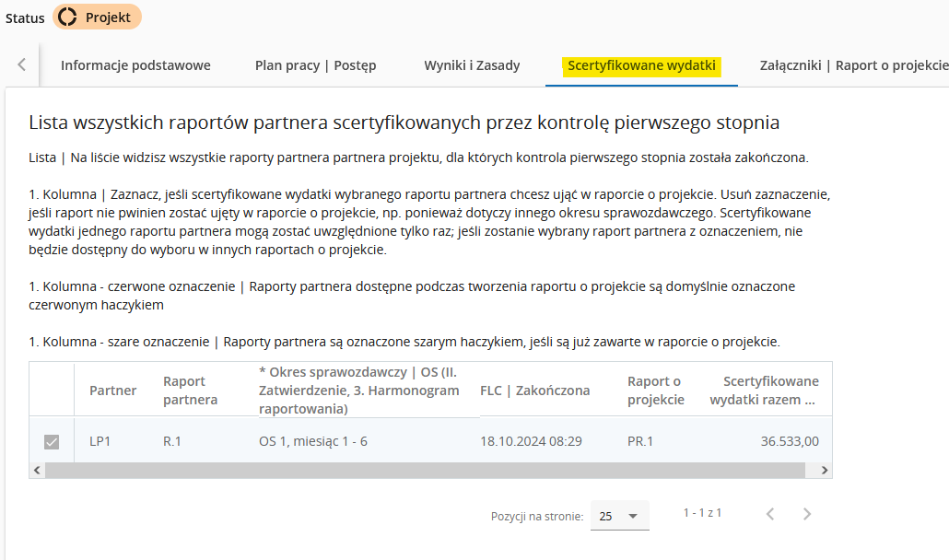Go to next page of results

pyautogui.click(x=807, y=514)
